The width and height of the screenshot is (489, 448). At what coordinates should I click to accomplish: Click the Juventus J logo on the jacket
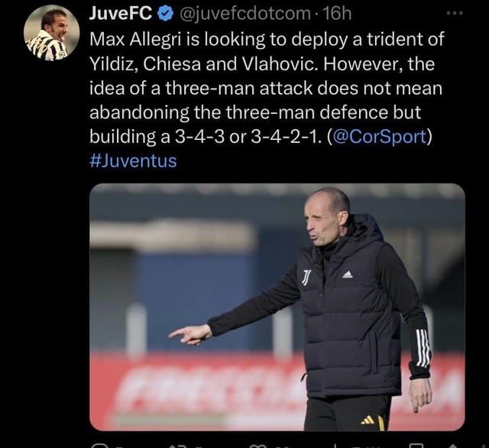click(x=306, y=278)
